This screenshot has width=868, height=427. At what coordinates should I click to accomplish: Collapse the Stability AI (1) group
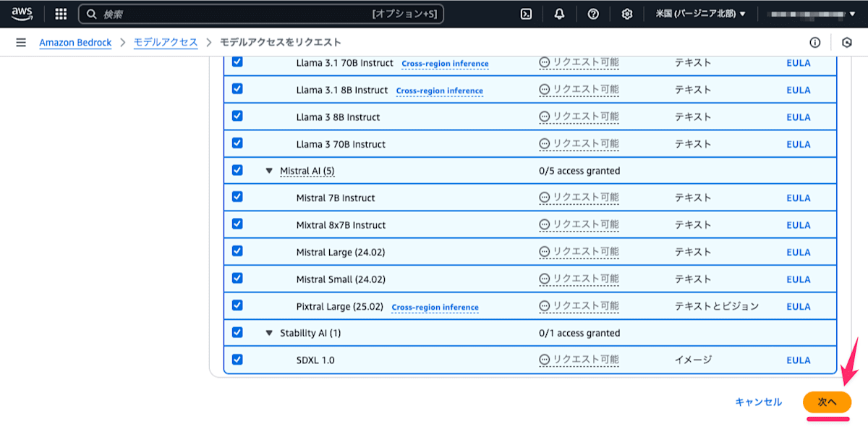[x=269, y=334]
